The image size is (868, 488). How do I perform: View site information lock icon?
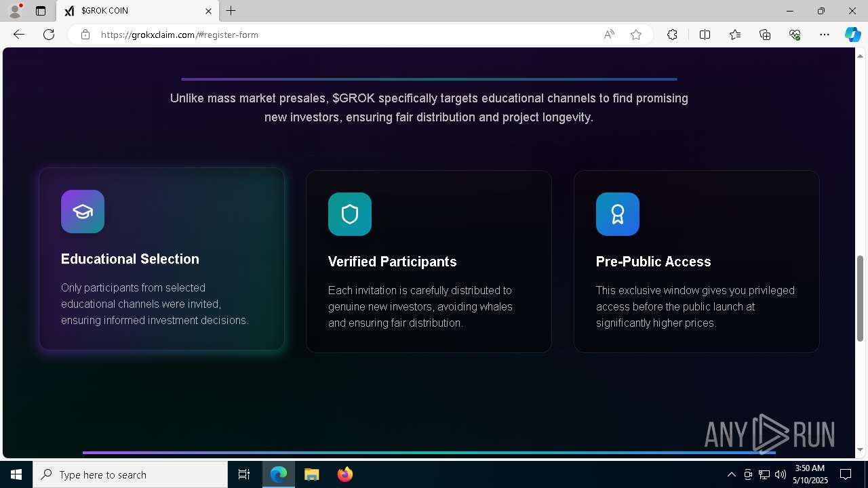(85, 35)
